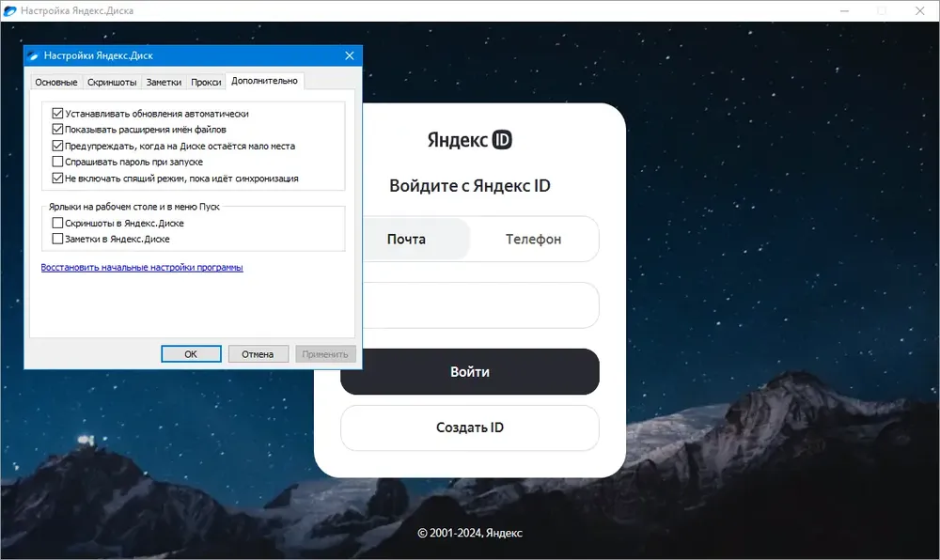Screen dimensions: 940x560
Task: Click Восстановить начальные настройки программы link
Action: coord(142,267)
